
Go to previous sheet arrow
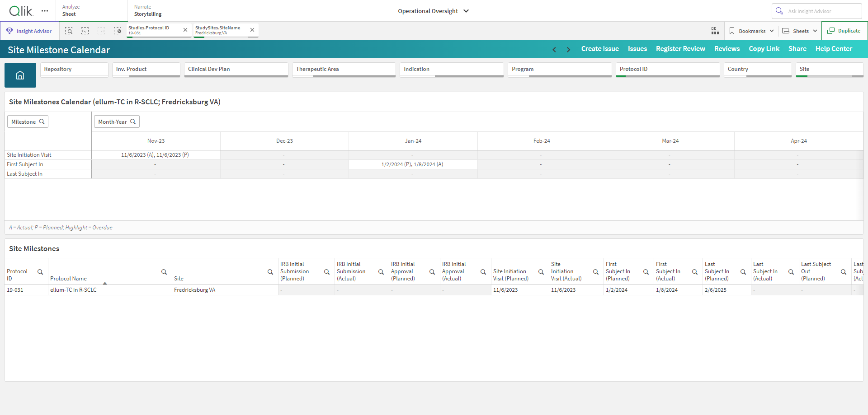(554, 50)
